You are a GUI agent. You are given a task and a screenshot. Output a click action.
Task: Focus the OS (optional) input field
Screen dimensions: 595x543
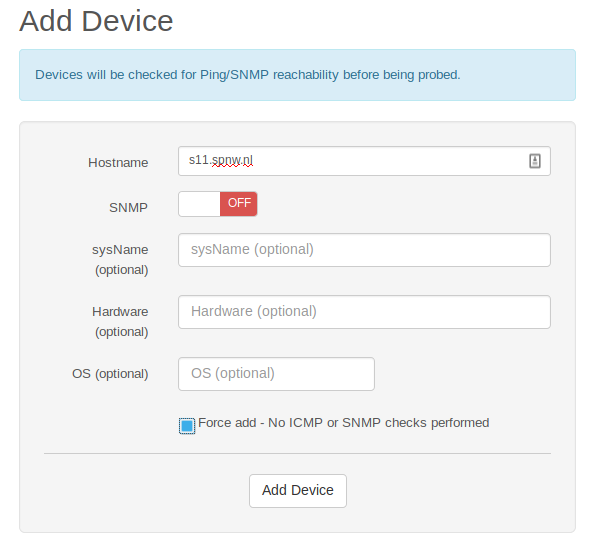click(x=276, y=374)
